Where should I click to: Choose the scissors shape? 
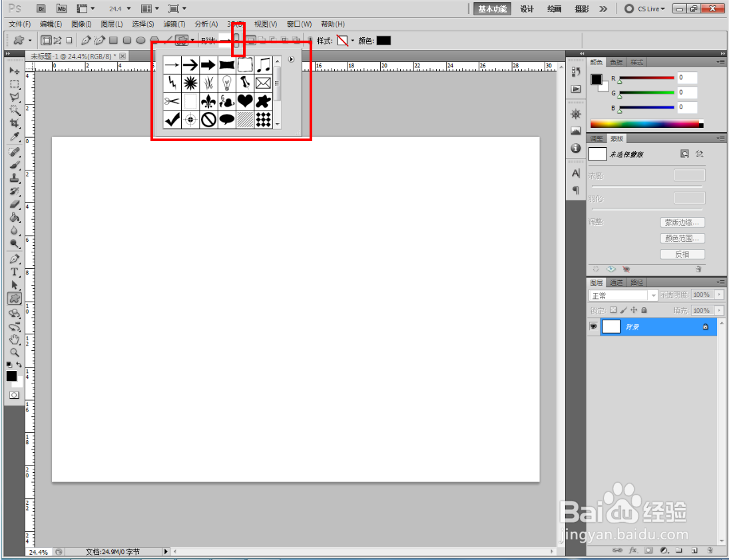[x=172, y=101]
